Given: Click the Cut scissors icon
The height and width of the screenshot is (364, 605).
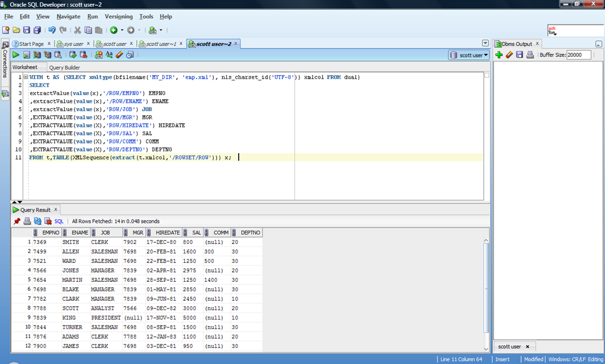Looking at the screenshot, I should 77,30.
